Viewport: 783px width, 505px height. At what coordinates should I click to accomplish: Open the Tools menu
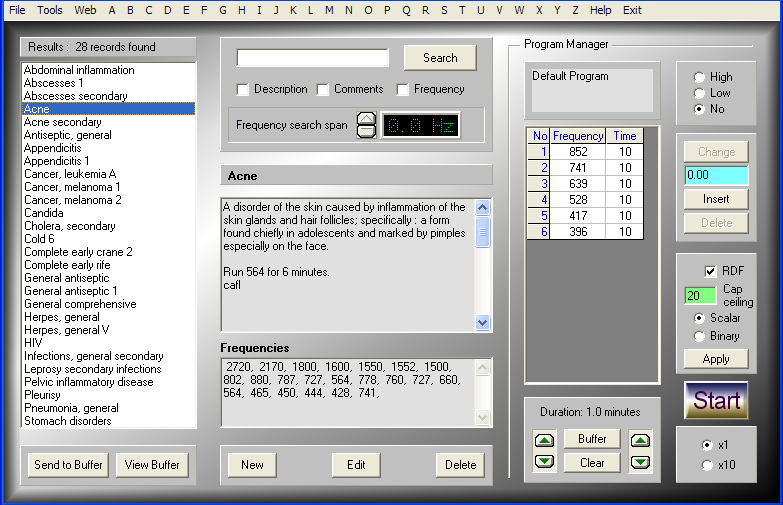(50, 10)
